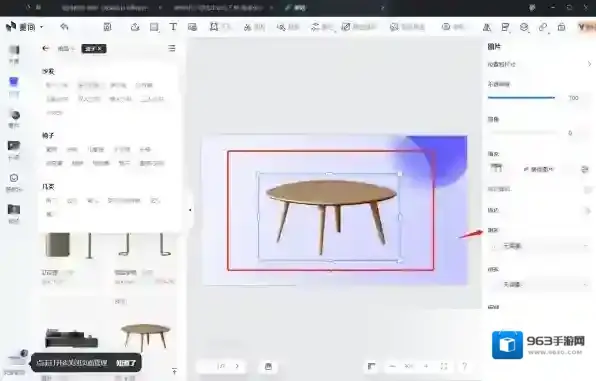The width and height of the screenshot is (596, 381).
Task: Dismiss tooltip with 知道了 button
Action: coord(125,363)
